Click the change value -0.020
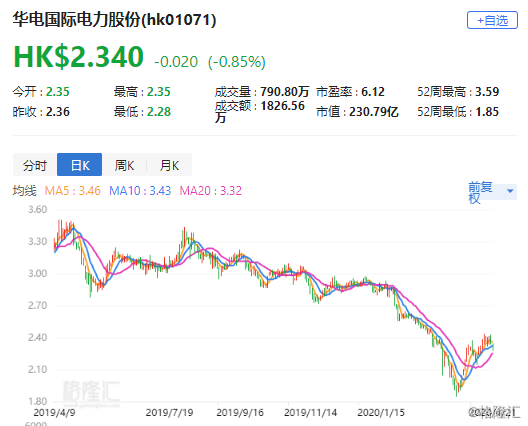The width and height of the screenshot is (528, 426). pos(176,62)
